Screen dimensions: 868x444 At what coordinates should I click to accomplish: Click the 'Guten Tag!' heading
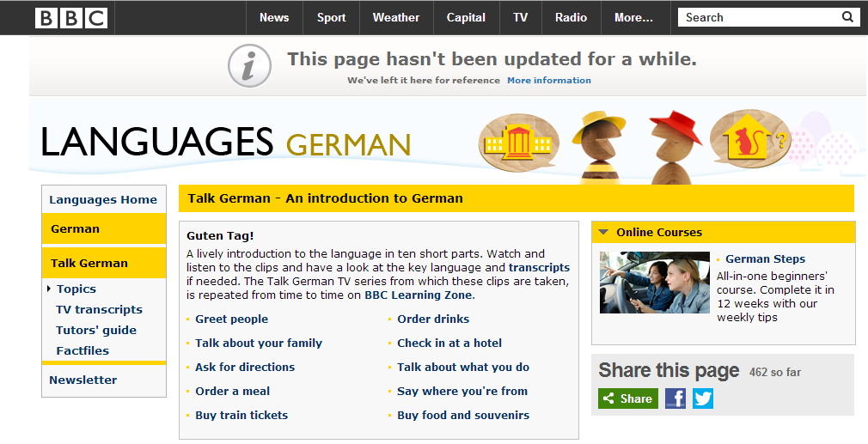[x=220, y=235]
